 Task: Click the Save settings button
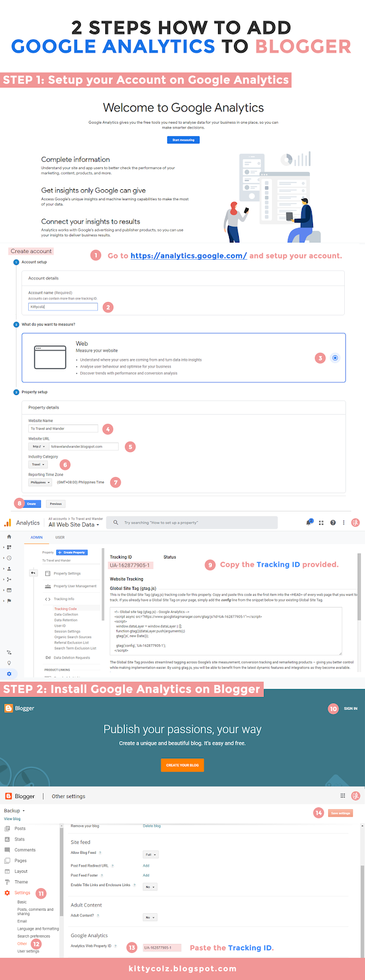point(341,813)
